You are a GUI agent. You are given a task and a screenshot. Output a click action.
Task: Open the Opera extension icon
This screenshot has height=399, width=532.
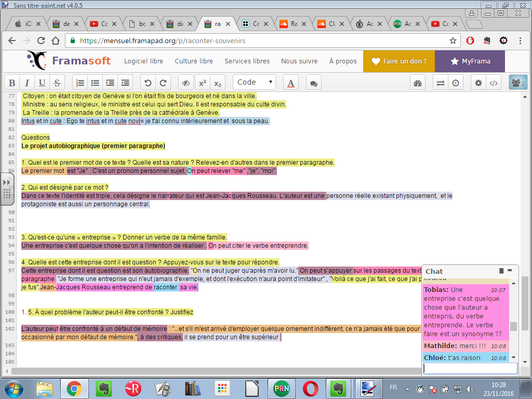point(470,41)
